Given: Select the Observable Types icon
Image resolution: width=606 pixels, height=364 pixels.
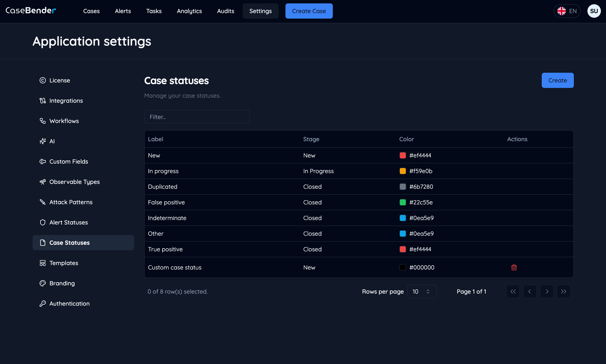Looking at the screenshot, I should tap(43, 182).
